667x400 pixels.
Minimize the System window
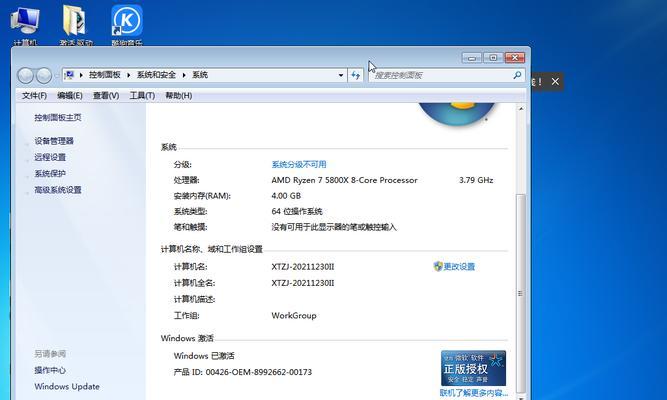pyautogui.click(x=472, y=57)
